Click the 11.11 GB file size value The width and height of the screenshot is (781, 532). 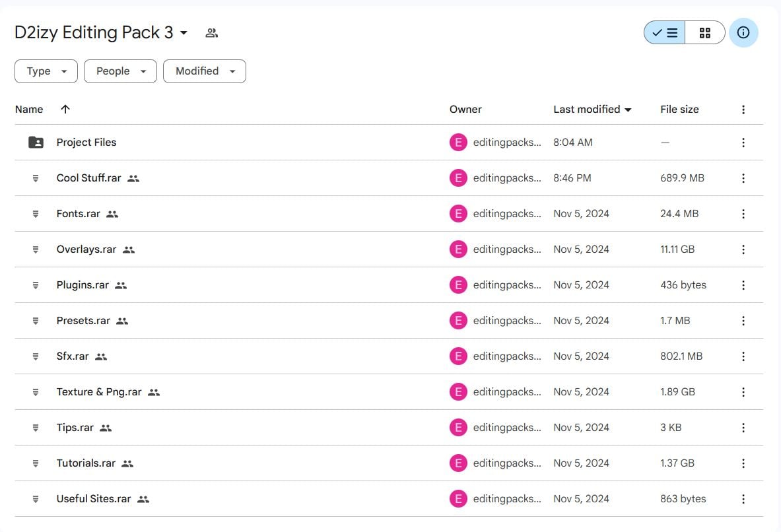(x=677, y=249)
